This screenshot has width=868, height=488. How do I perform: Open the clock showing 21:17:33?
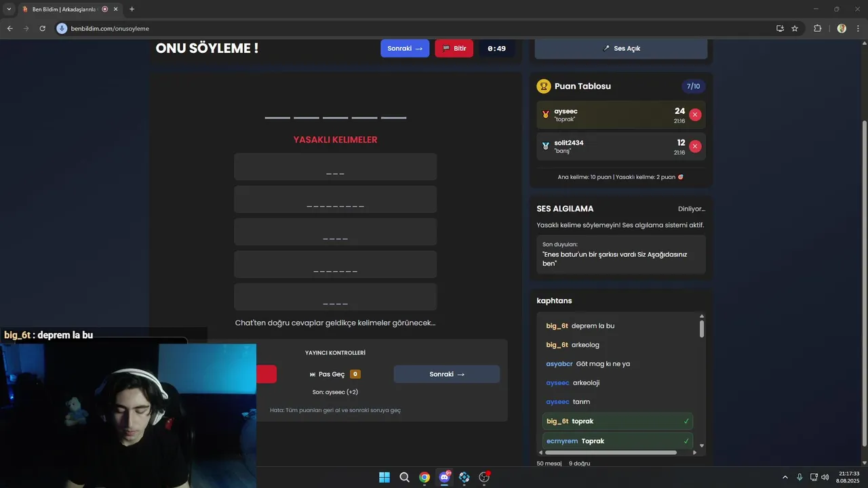point(848,477)
